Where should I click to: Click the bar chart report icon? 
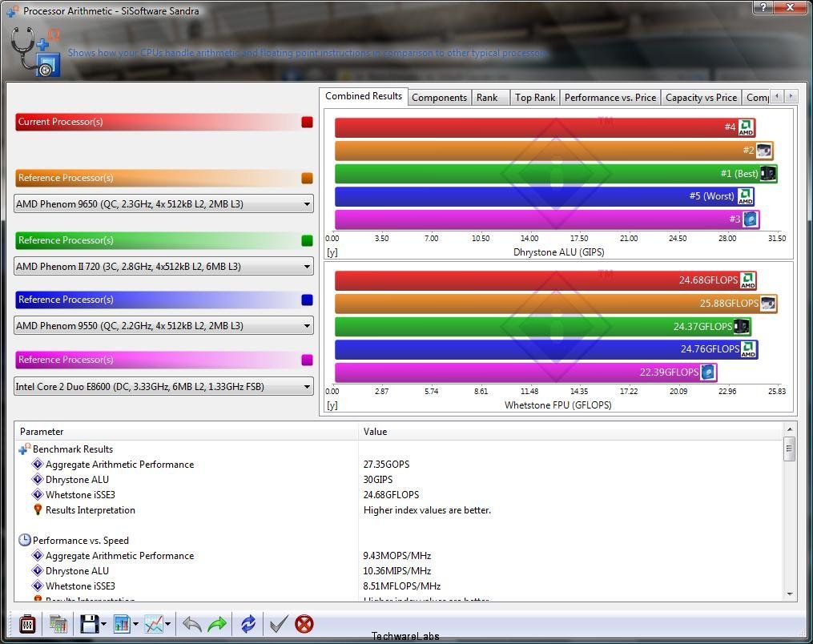tap(122, 624)
